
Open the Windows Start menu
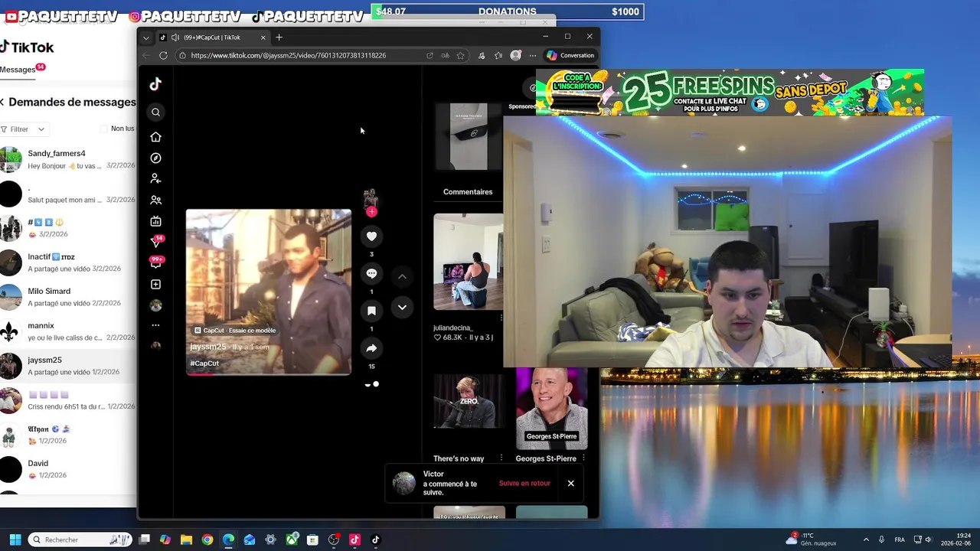point(15,540)
